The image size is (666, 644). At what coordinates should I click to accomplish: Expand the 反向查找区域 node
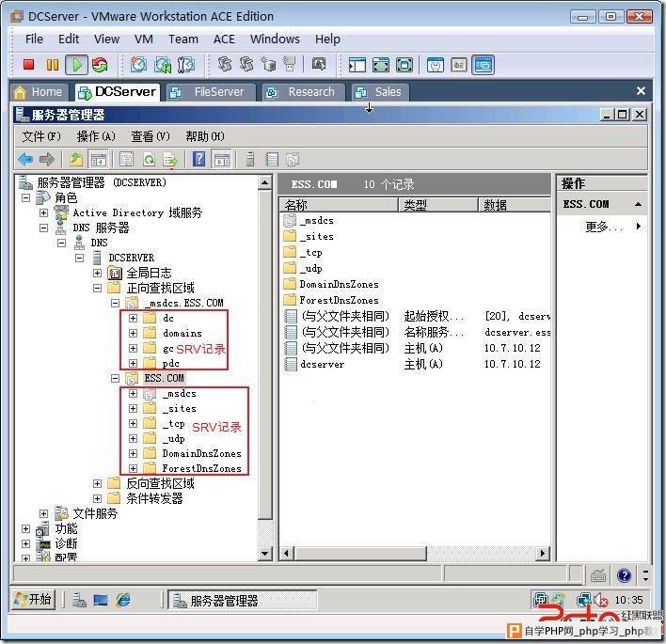(x=97, y=483)
